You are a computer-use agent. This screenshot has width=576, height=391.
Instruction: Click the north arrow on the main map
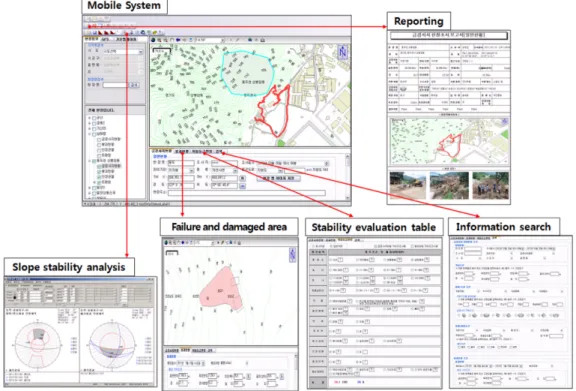pyautogui.click(x=342, y=52)
